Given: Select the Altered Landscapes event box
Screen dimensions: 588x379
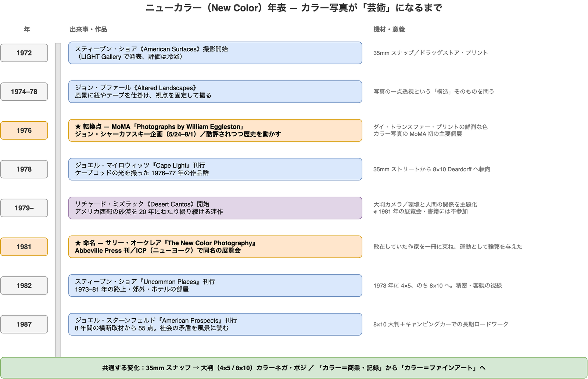Looking at the screenshot, I should click(x=215, y=92).
